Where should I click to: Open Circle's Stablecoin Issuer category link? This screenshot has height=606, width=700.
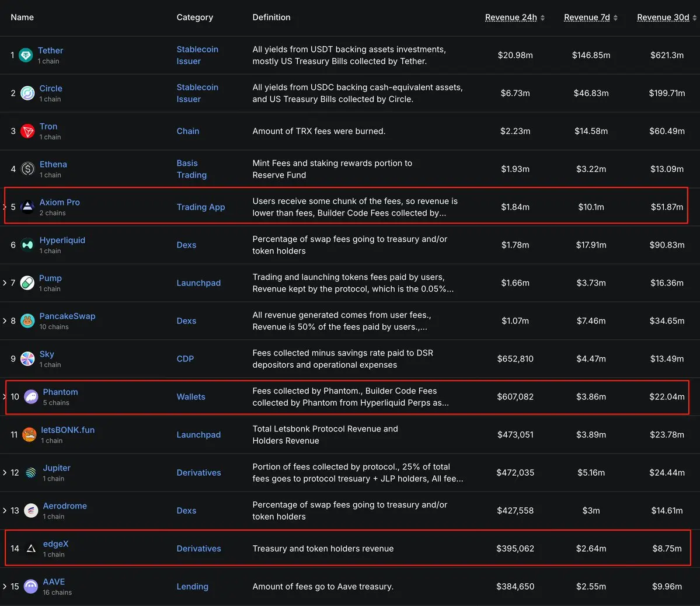[x=197, y=93]
